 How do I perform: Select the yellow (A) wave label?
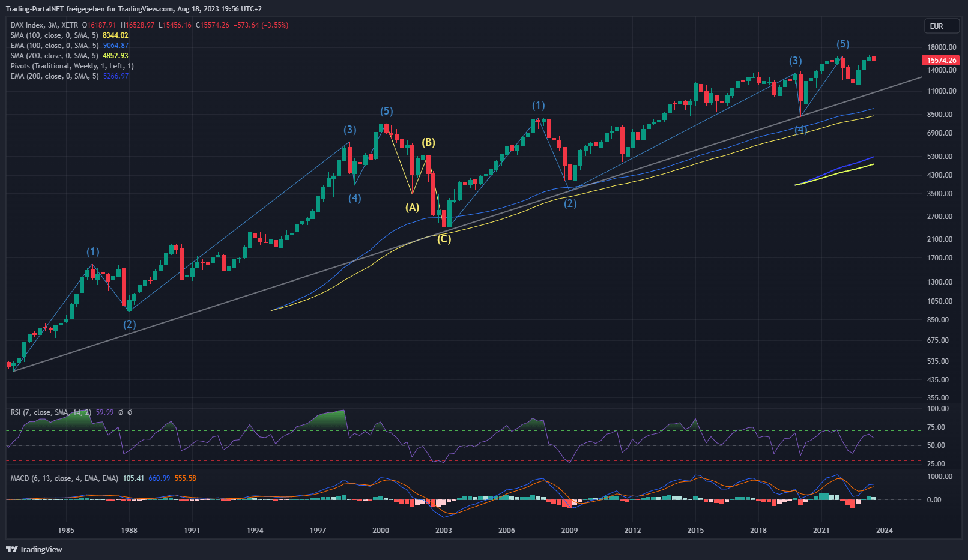412,208
